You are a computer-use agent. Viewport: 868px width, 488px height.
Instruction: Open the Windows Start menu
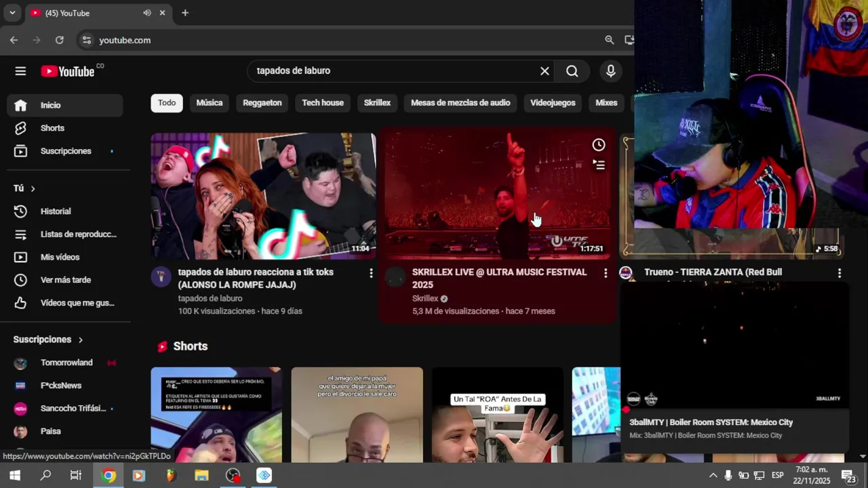click(x=15, y=476)
